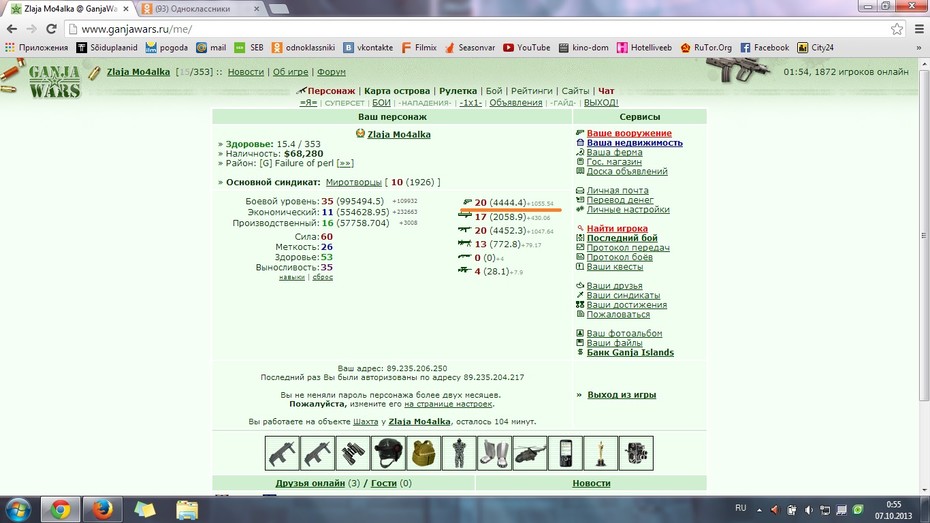Open Последний бой link
The height and width of the screenshot is (523, 930).
[622, 238]
